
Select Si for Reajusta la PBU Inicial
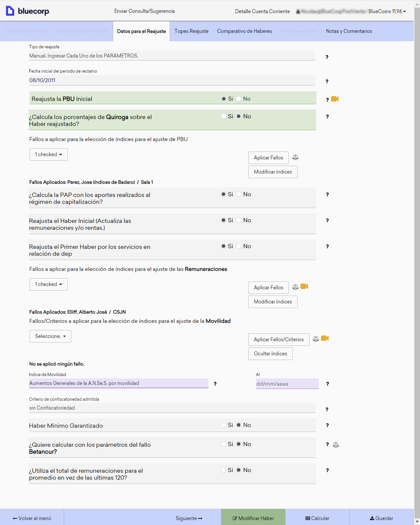click(x=224, y=99)
